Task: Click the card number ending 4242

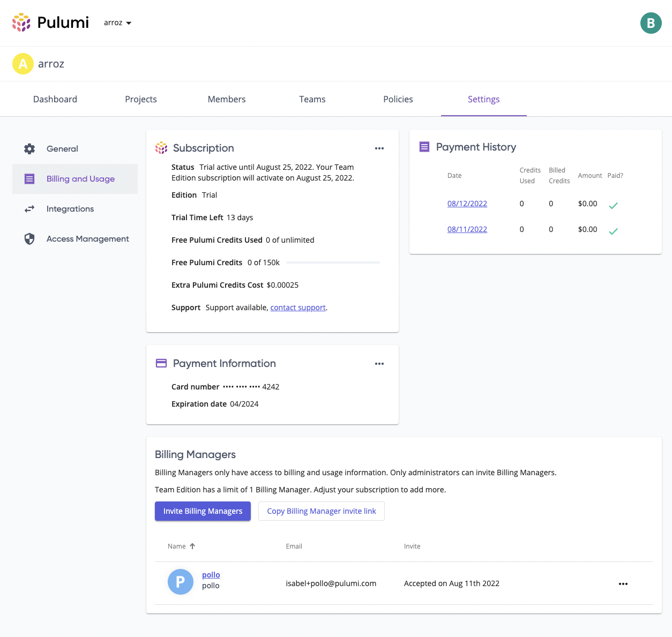Action: click(x=251, y=387)
